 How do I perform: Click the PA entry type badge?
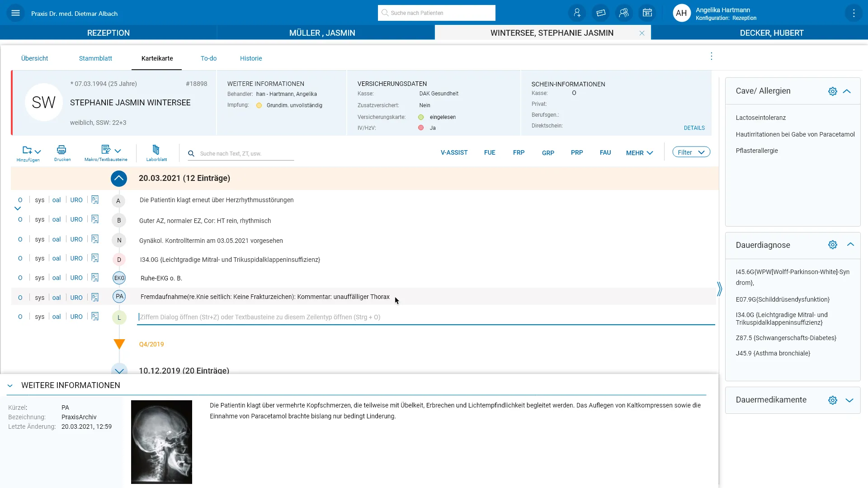[x=119, y=297]
